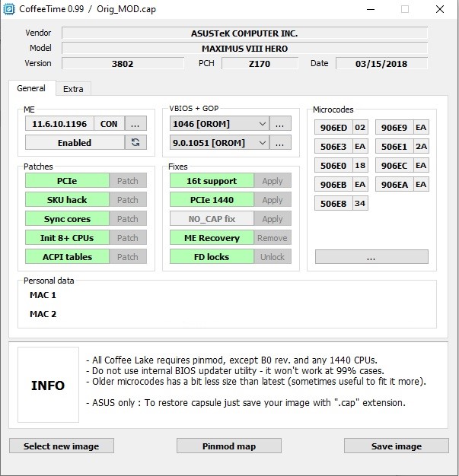
Task: Select the ME Recovery status label
Action: point(212,238)
